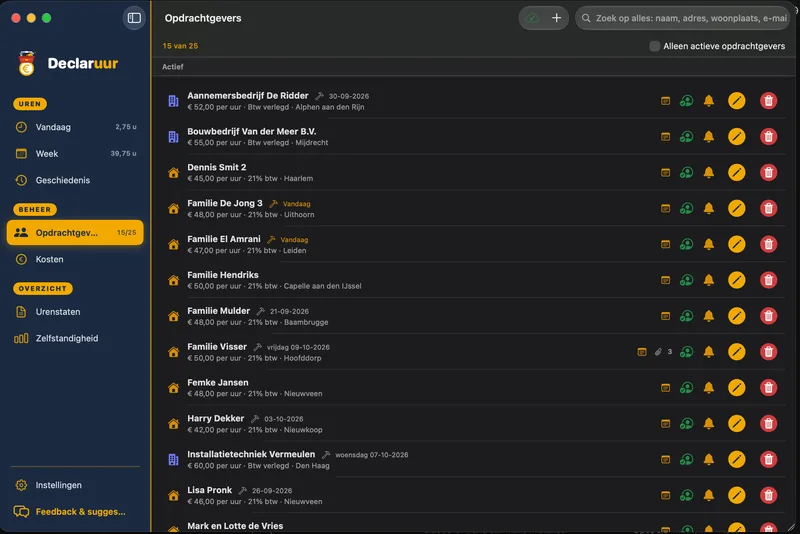
Task: Toggle the sidebar panel icon
Action: (134, 18)
